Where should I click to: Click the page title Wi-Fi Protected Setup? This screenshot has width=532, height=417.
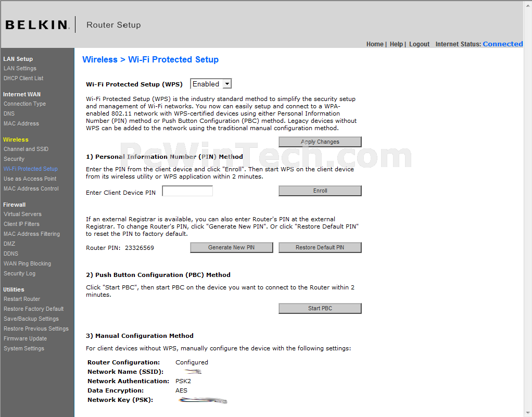[173, 59]
